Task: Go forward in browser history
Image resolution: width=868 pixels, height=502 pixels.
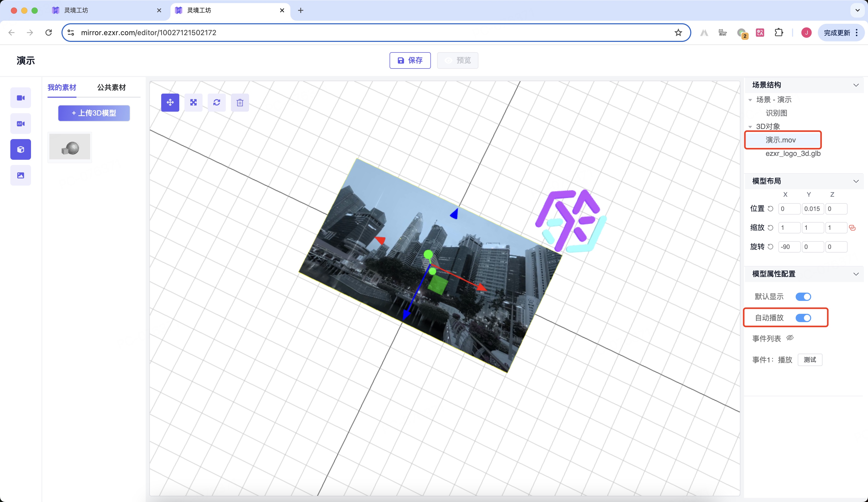Action: coord(30,32)
